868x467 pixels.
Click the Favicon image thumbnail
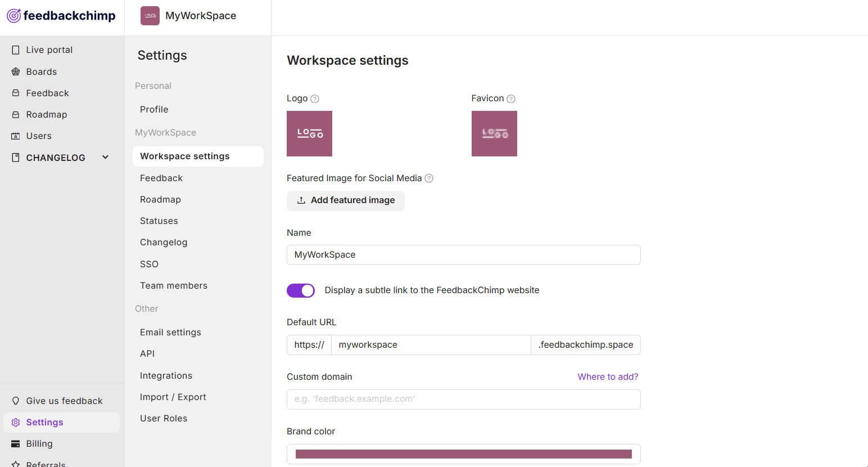(494, 133)
